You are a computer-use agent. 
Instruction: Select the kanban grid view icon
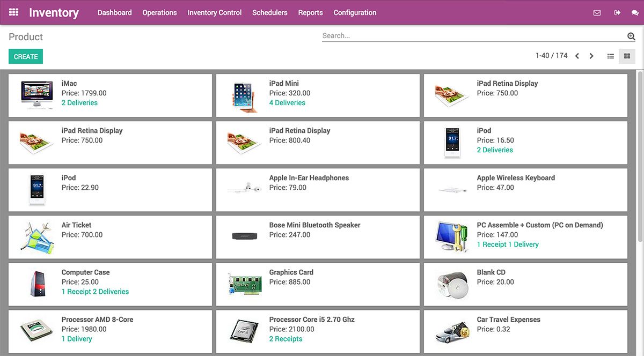(x=626, y=55)
